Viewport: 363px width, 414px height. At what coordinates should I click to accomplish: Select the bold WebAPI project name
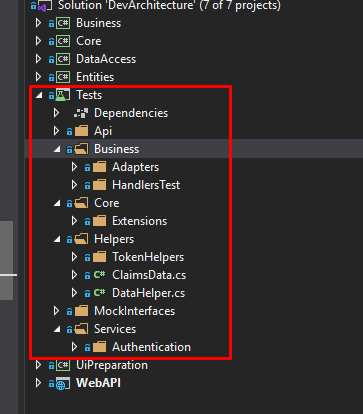pos(98,383)
